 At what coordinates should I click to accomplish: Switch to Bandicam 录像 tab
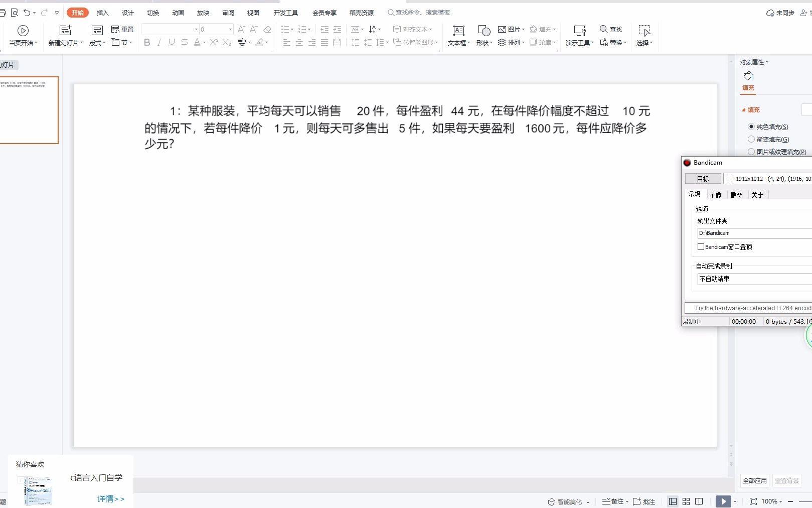click(715, 195)
